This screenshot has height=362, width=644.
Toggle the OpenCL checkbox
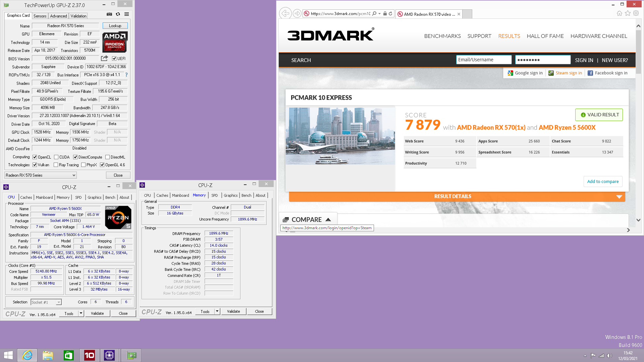pyautogui.click(x=35, y=157)
